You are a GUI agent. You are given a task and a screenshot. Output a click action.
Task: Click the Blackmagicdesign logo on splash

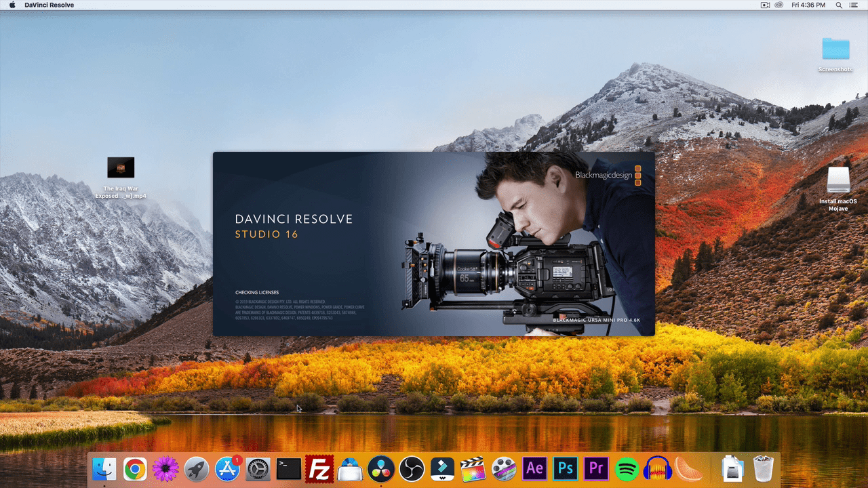[608, 175]
